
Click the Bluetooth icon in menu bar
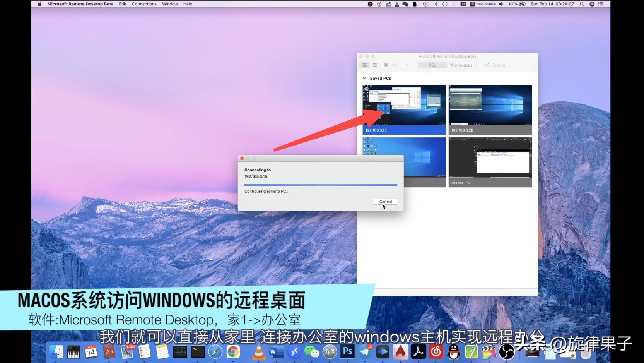click(x=436, y=4)
